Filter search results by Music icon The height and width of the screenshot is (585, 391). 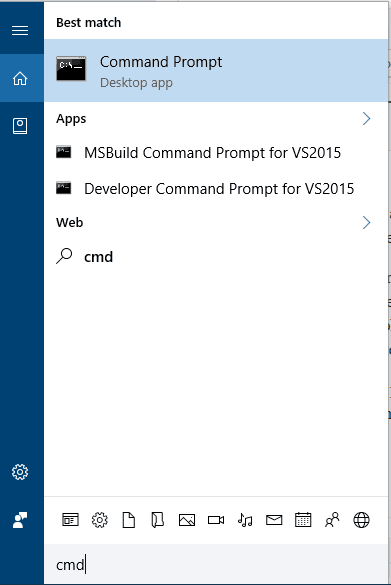click(245, 520)
